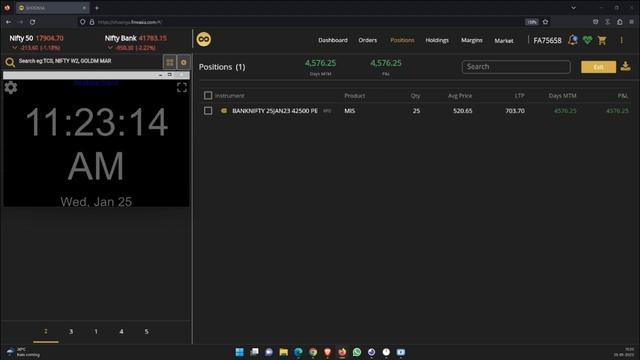Tick the BANKNIFTY 25JAN23 42500 PE checkbox
This screenshot has width=640, height=360.
(x=208, y=111)
